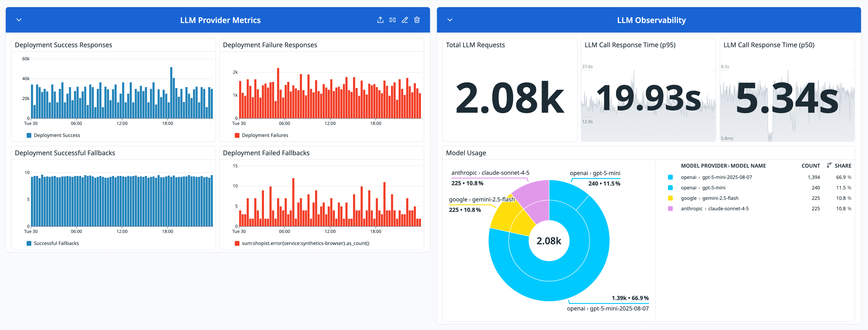Click the share/export icon in LLM Provider Metrics header
868x330 pixels.
pyautogui.click(x=380, y=20)
